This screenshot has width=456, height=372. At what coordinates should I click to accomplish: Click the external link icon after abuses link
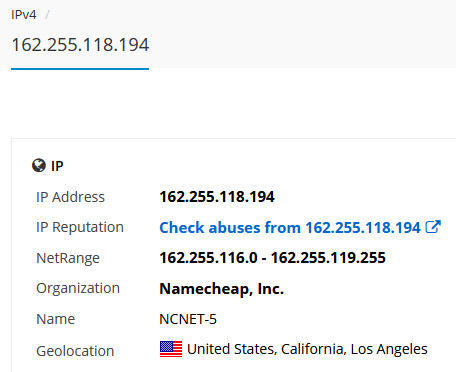(x=433, y=227)
